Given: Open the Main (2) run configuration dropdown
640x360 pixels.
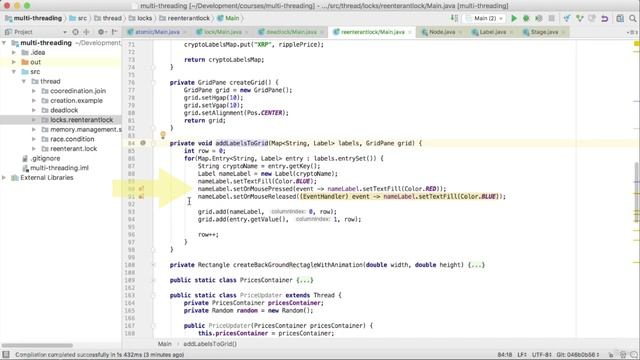Looking at the screenshot, I should (x=484, y=18).
